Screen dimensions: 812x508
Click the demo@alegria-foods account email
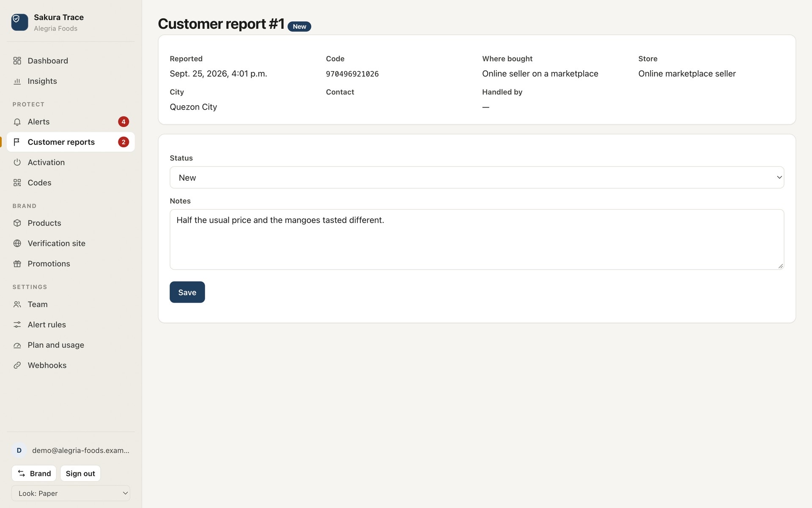pyautogui.click(x=81, y=450)
